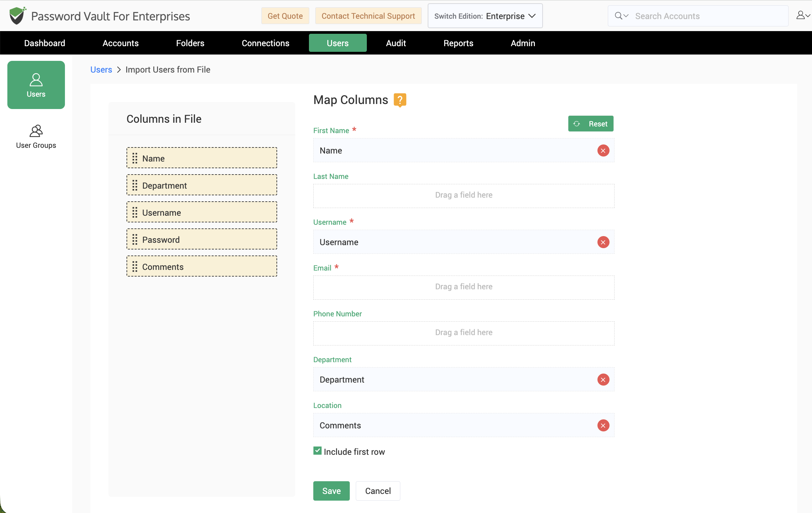Open the Switch Edition dropdown
812x513 pixels.
pos(485,16)
